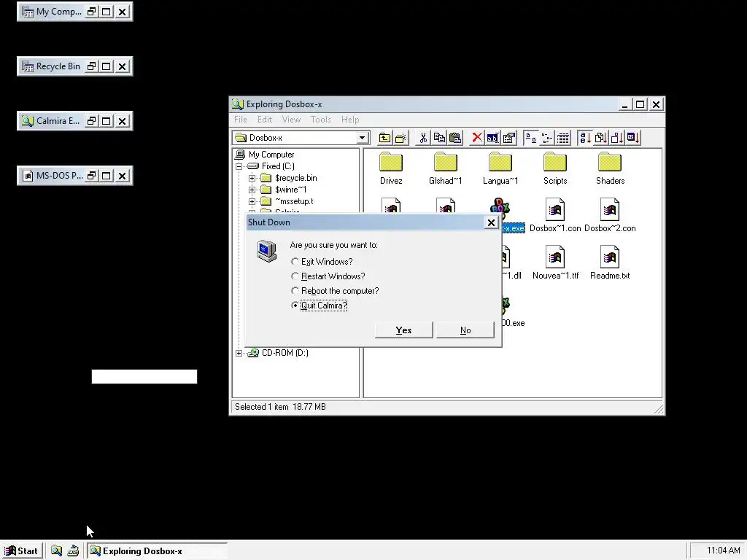The width and height of the screenshot is (747, 560).
Task: Click the status bar text 'Selected 1 item'
Action: point(262,407)
